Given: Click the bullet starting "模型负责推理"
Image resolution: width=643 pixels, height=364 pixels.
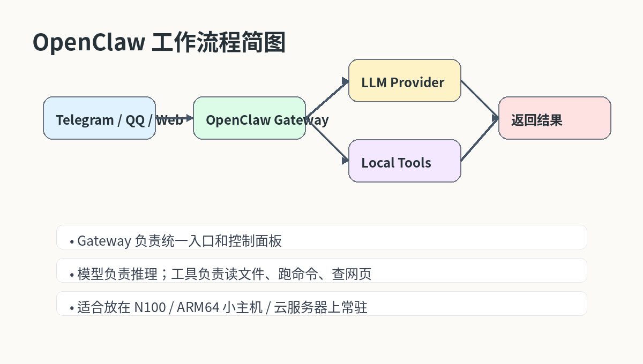Looking at the screenshot, I should pos(322,270).
